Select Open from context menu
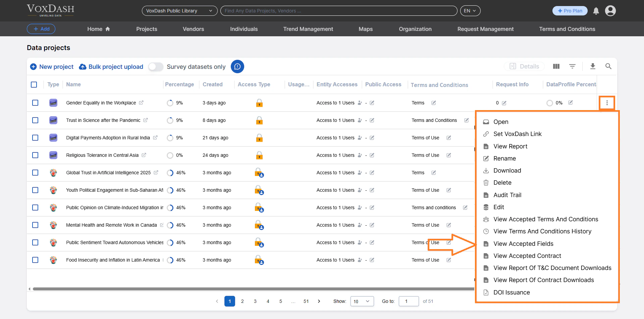The height and width of the screenshot is (319, 644). pos(547,122)
